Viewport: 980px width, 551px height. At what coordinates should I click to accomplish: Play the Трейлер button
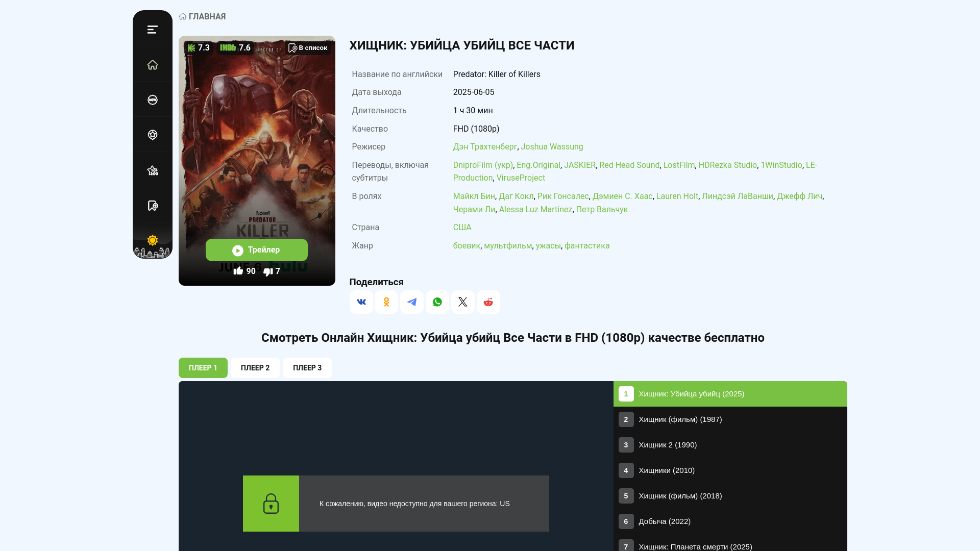pyautogui.click(x=256, y=250)
